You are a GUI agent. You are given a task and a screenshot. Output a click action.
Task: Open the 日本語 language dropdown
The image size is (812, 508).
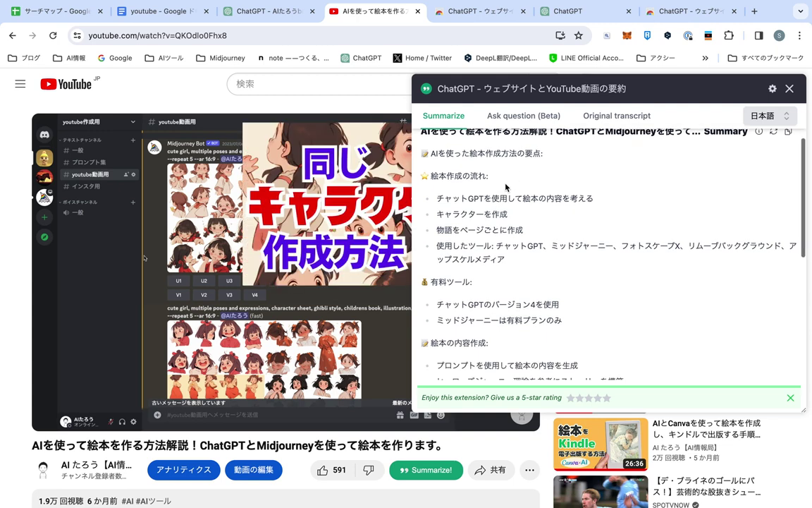point(769,116)
